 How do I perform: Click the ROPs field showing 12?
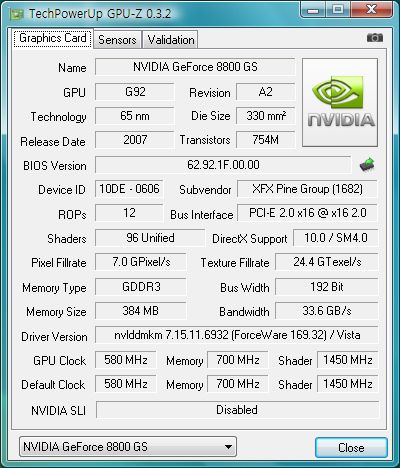129,213
